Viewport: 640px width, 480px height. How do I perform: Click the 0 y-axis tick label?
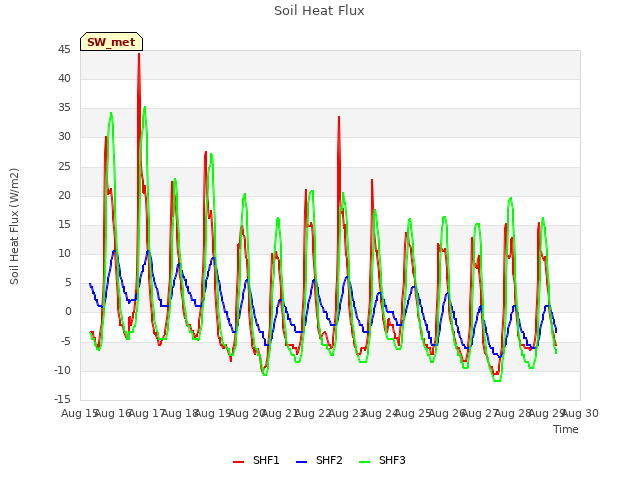pos(68,312)
